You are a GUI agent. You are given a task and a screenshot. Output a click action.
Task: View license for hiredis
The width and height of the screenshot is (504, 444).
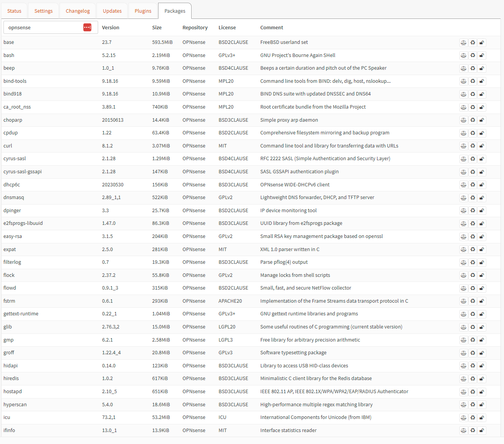(x=464, y=379)
